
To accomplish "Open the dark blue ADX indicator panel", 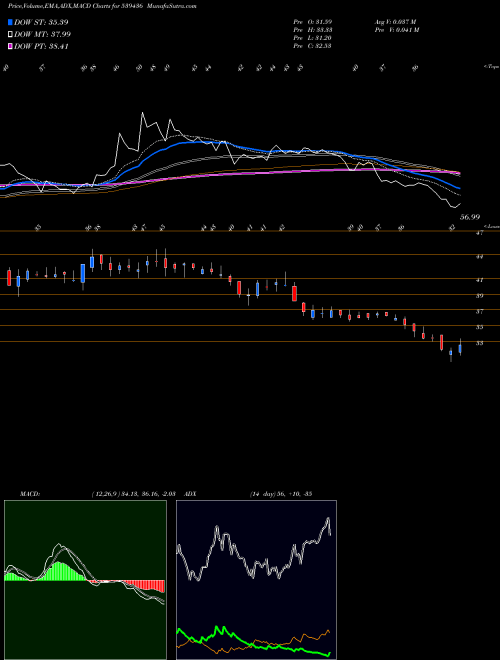I will 256,580.
